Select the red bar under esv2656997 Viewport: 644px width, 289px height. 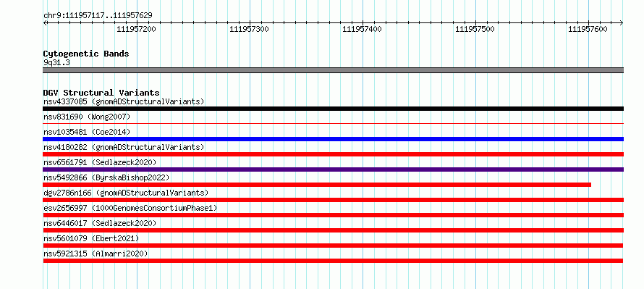point(333,215)
